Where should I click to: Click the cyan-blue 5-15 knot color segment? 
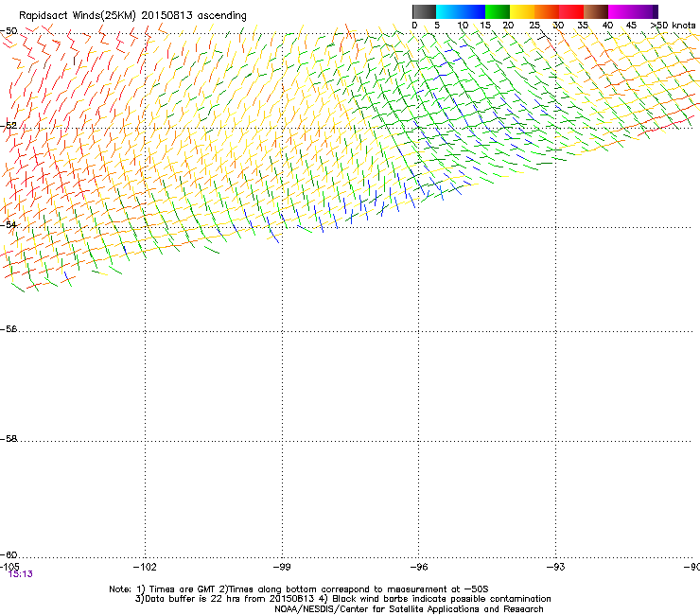(461, 11)
